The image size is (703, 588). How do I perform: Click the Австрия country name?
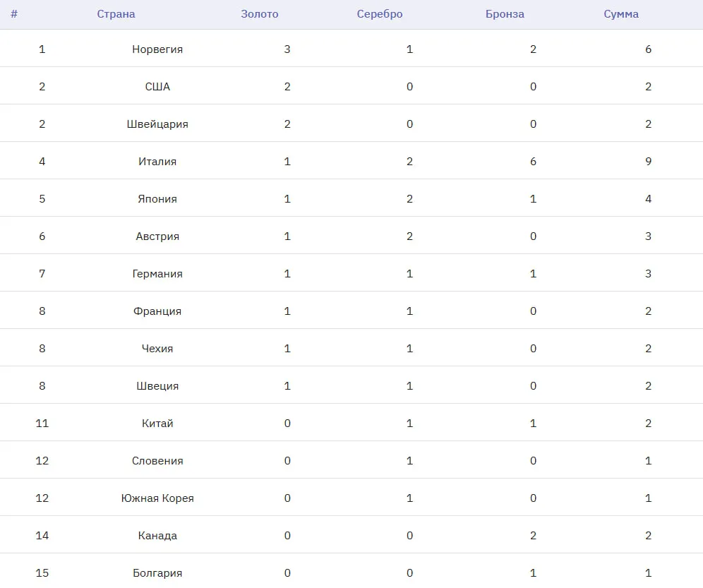tap(157, 236)
